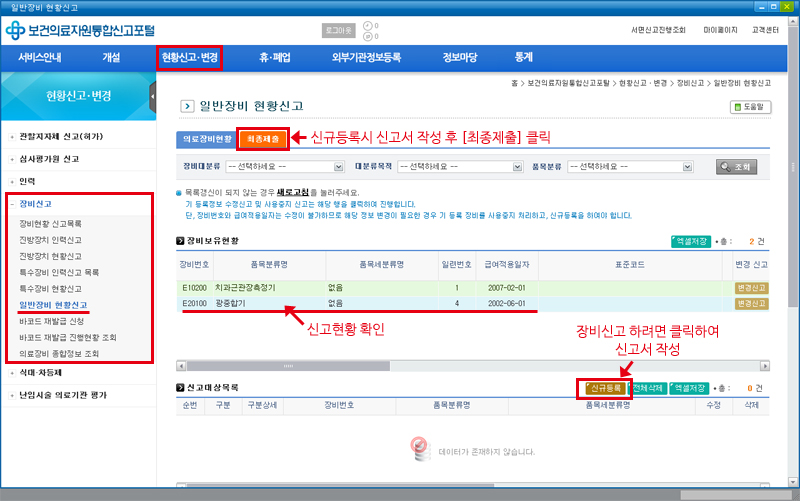Click the 변경신고 button for equipment E20100
The image size is (800, 501).
pyautogui.click(x=752, y=302)
